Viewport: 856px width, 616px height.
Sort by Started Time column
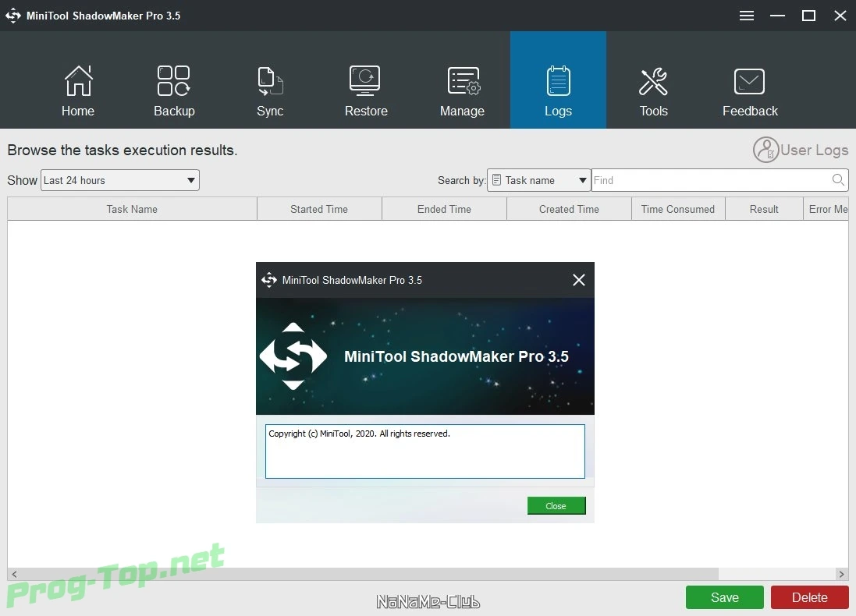tap(319, 209)
